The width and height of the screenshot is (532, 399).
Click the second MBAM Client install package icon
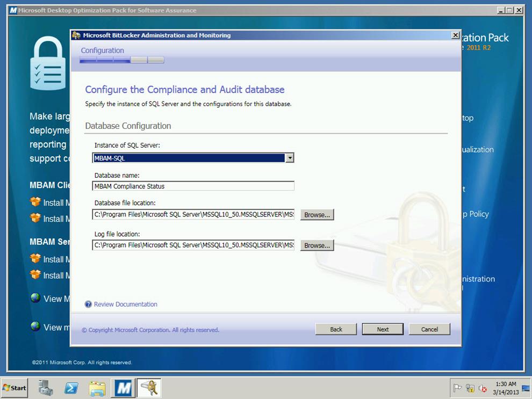(35, 217)
